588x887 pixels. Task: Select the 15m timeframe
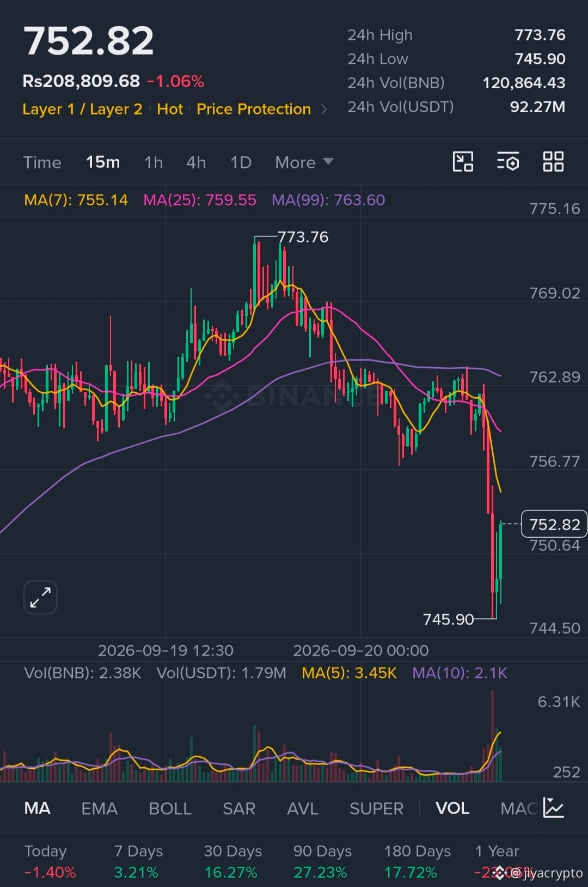click(x=103, y=162)
